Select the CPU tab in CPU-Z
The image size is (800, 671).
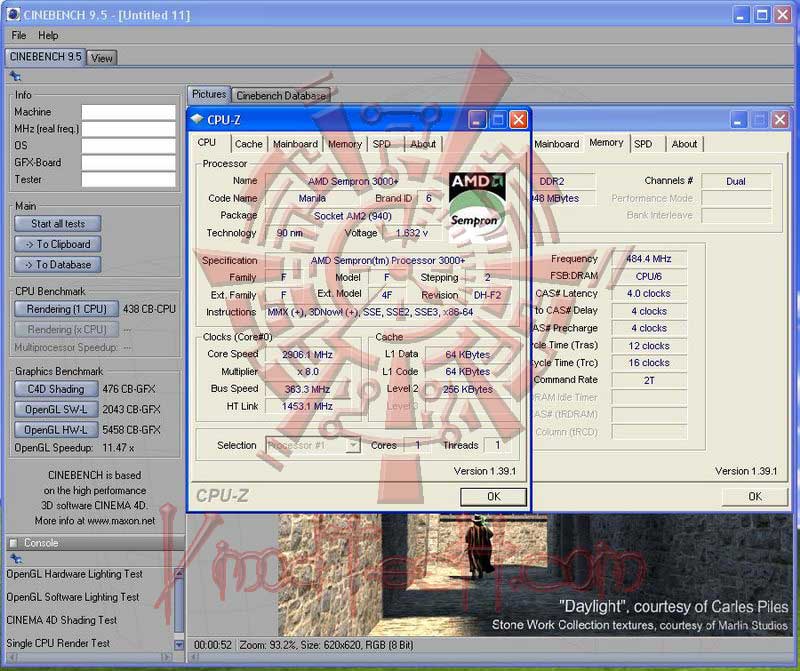[207, 142]
